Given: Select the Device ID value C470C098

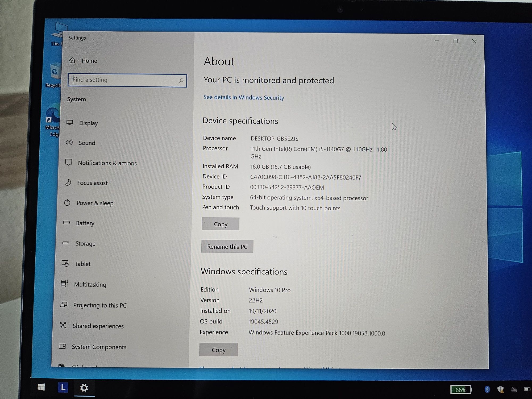Looking at the screenshot, I should tap(306, 177).
